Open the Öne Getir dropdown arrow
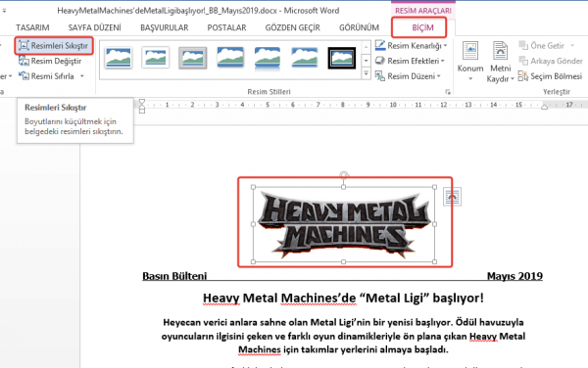 pyautogui.click(x=572, y=46)
